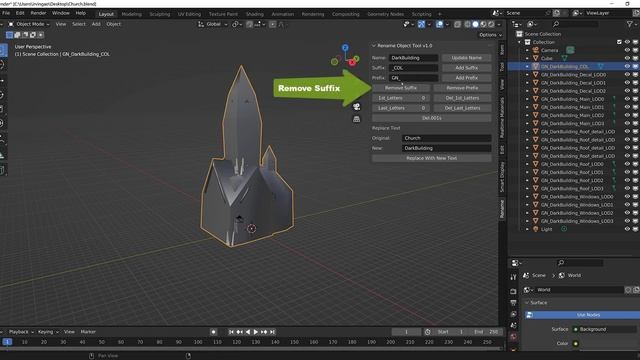Jump to timeline start frame

click(x=231, y=332)
